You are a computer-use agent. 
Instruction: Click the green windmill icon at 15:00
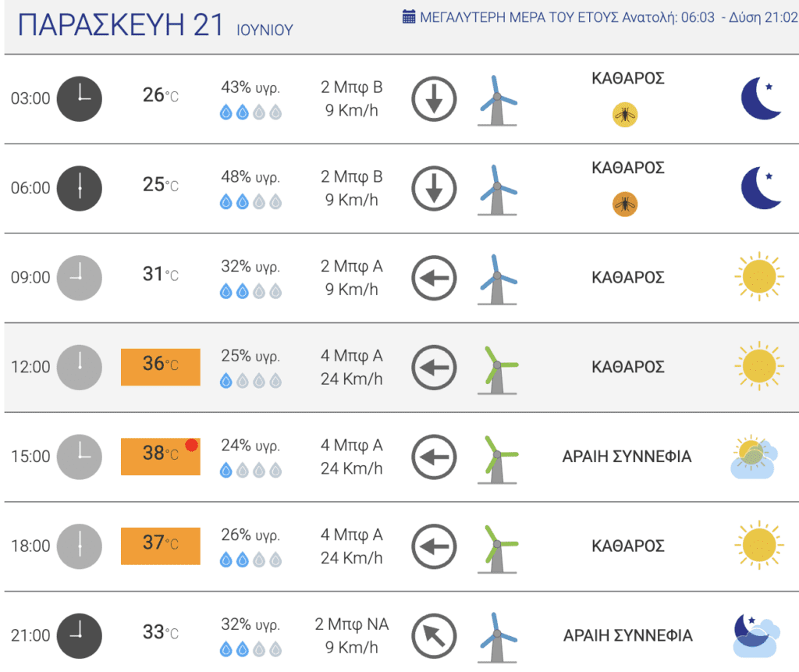pos(497,460)
